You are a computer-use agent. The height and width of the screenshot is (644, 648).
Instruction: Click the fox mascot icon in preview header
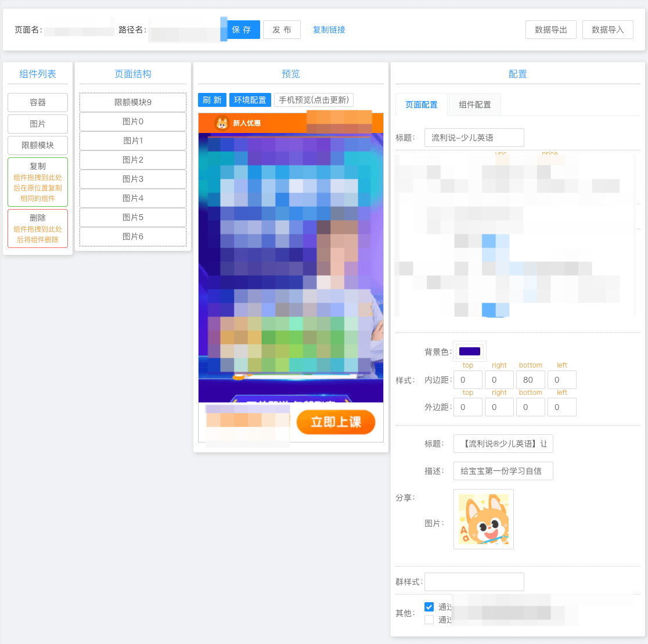222,123
